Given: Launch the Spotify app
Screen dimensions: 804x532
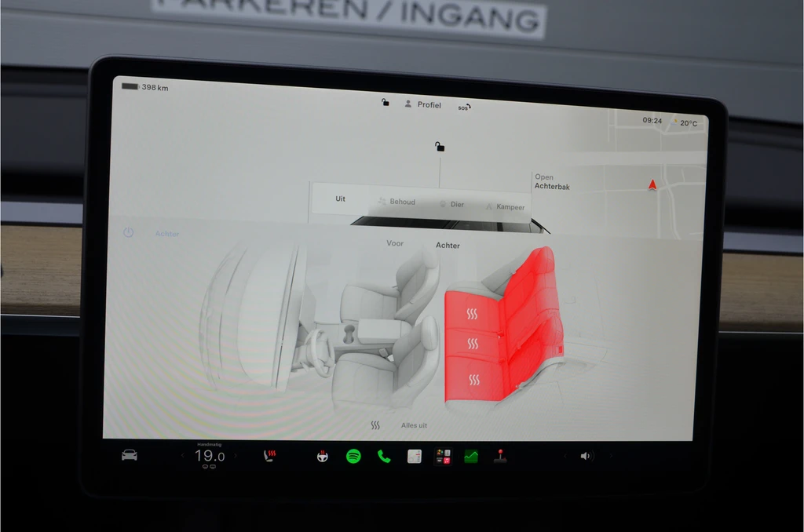Looking at the screenshot, I should 353,456.
